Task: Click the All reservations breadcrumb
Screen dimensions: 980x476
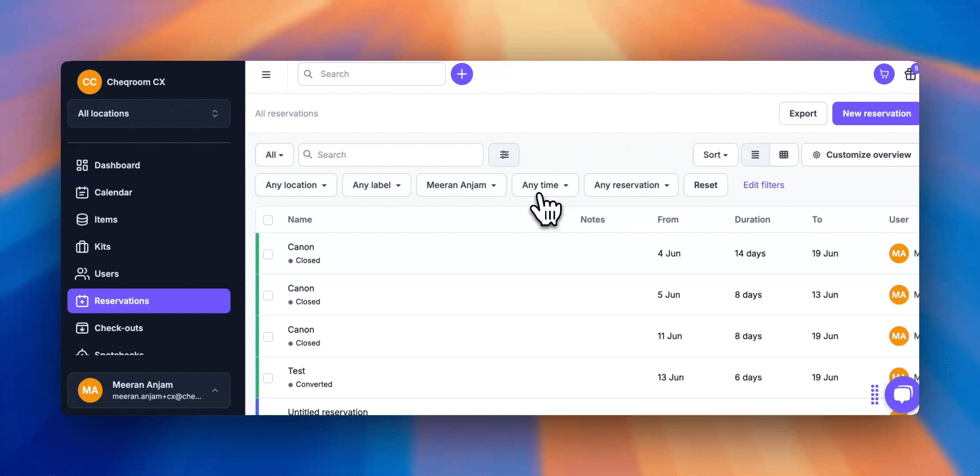Action: pyautogui.click(x=286, y=114)
